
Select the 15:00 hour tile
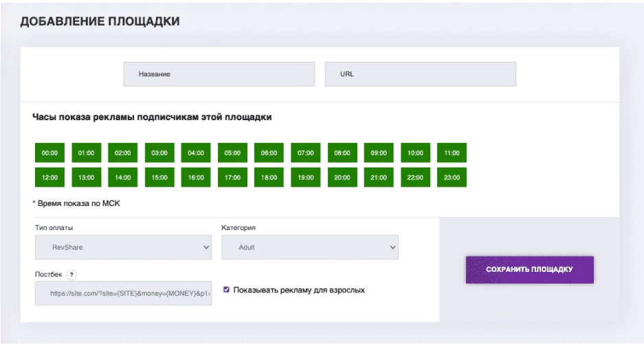click(159, 177)
